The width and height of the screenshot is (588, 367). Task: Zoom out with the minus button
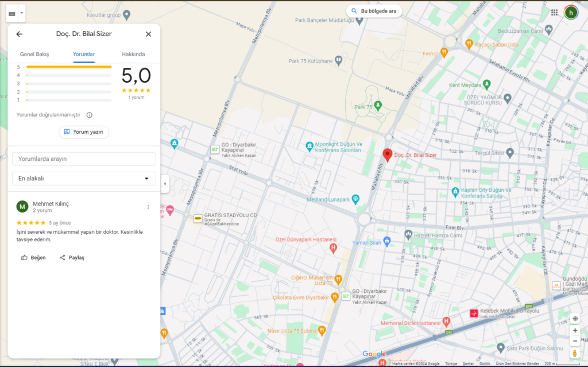click(x=575, y=341)
